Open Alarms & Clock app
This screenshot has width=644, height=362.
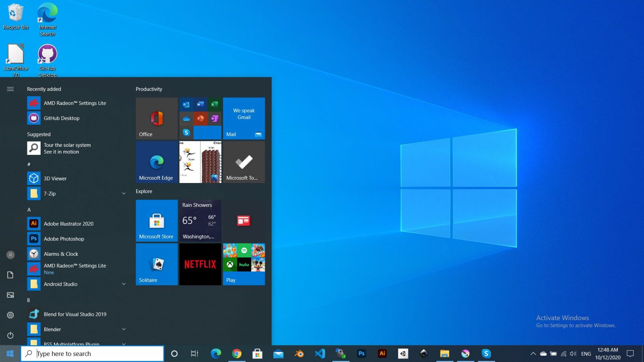76,254
